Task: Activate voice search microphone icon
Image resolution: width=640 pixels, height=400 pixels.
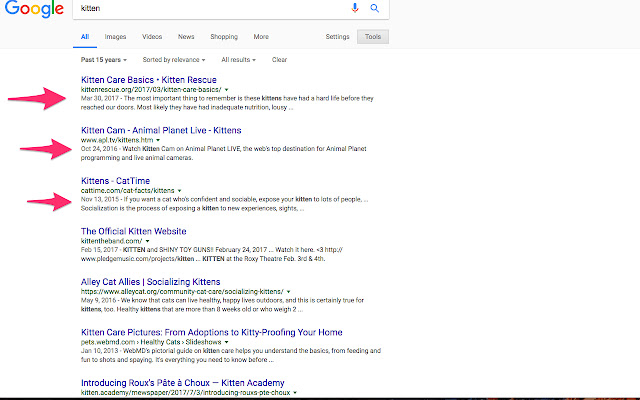Action: [x=355, y=8]
